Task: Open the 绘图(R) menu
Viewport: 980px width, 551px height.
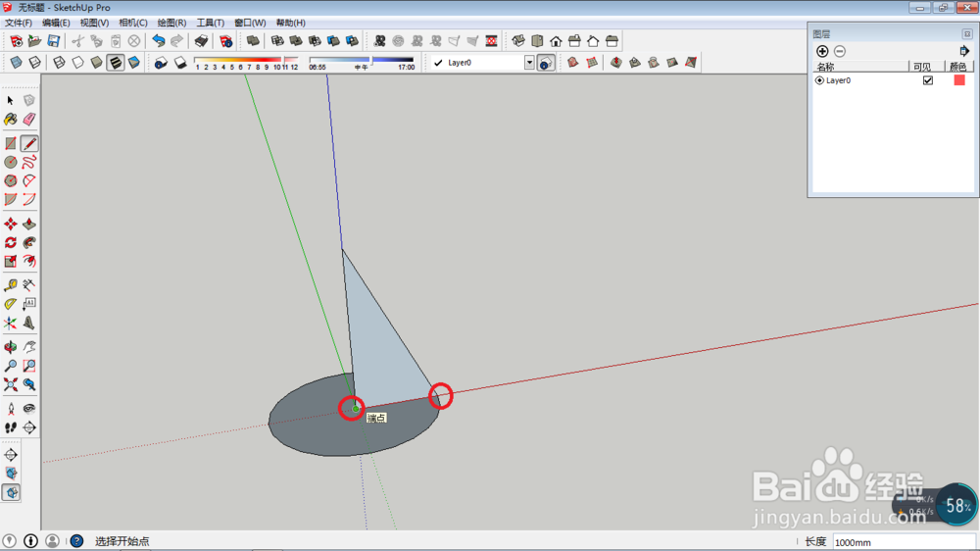Action: [171, 23]
